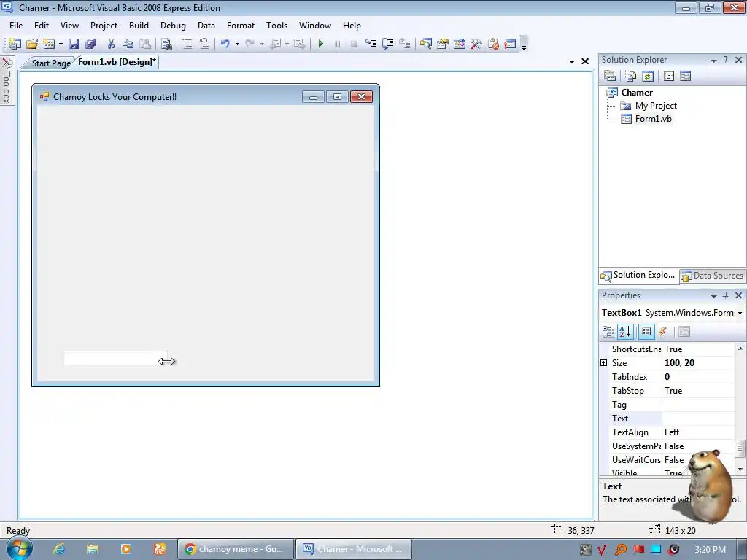Click the Open File folder icon
Image resolution: width=747 pixels, height=560 pixels.
[32, 44]
